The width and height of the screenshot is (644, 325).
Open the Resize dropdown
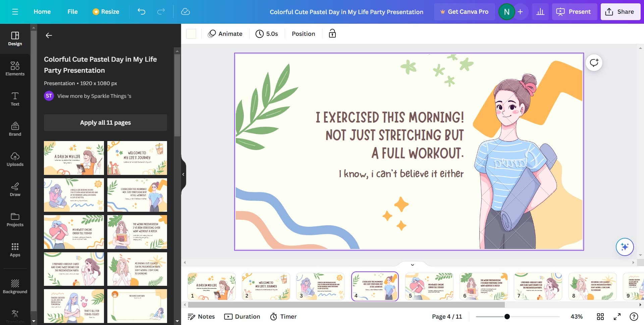point(106,12)
